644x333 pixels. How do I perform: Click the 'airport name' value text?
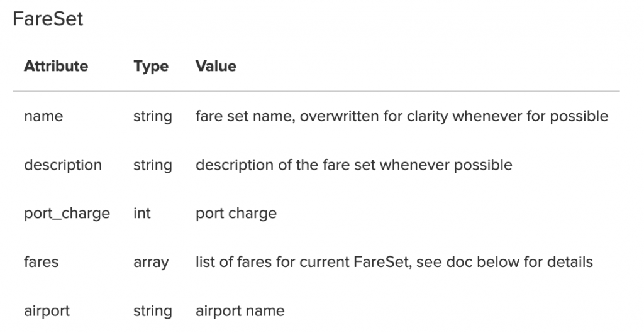[240, 311]
